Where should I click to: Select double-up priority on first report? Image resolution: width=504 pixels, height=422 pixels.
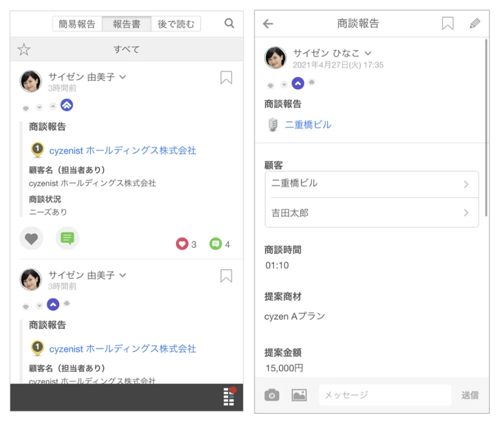pyautogui.click(x=67, y=105)
